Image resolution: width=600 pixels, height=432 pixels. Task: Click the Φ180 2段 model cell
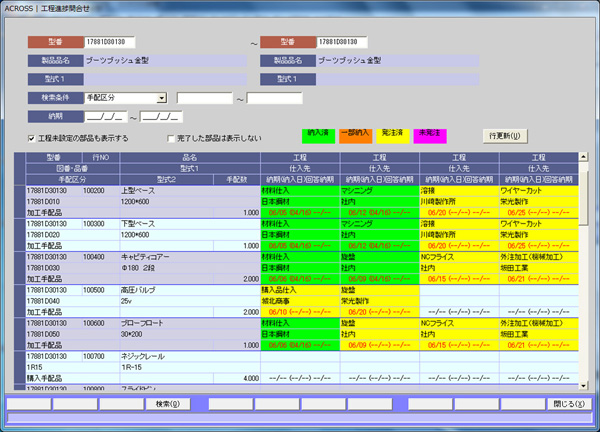(x=190, y=268)
